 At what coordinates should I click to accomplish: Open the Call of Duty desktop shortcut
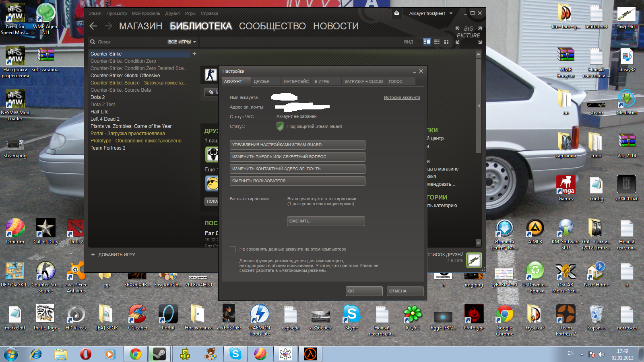point(46,231)
